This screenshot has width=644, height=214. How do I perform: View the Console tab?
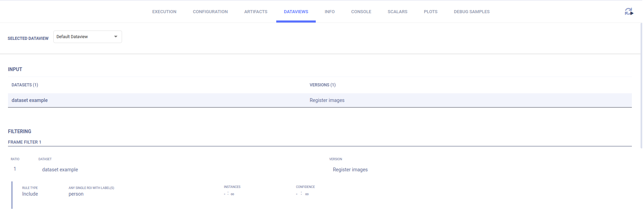(361, 12)
